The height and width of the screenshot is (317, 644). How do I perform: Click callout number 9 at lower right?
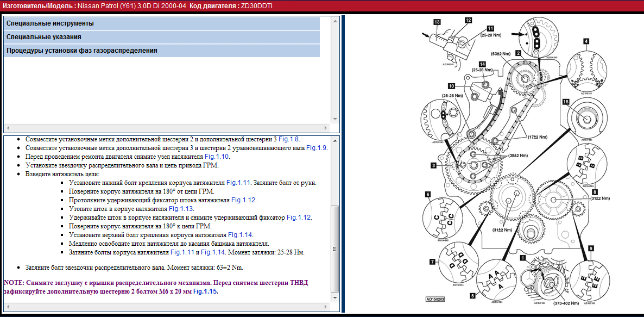point(591,248)
